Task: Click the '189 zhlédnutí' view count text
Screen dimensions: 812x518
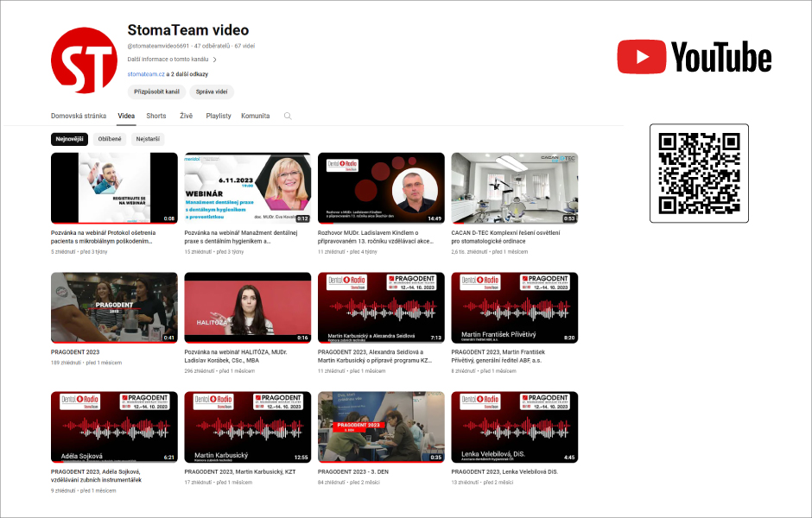Action: (x=66, y=363)
